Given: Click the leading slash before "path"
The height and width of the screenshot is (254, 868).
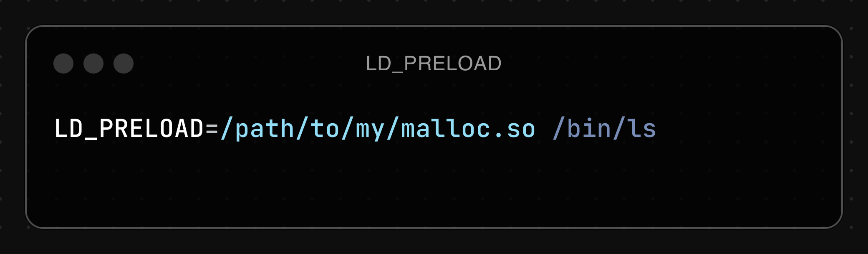Looking at the screenshot, I should click(226, 128).
